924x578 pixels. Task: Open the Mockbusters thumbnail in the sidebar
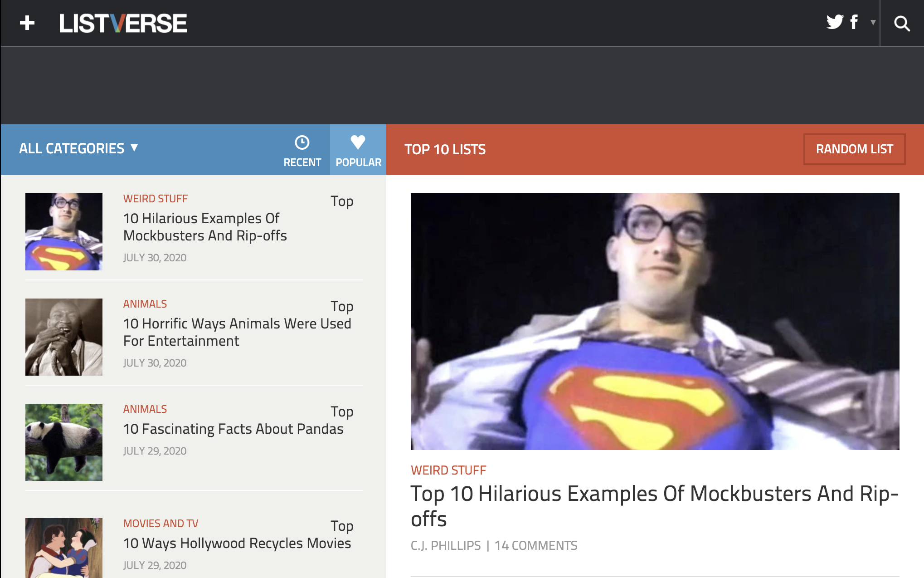pos(64,232)
